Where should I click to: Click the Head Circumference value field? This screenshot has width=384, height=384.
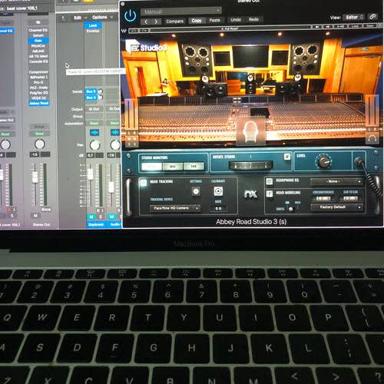[x=323, y=198]
